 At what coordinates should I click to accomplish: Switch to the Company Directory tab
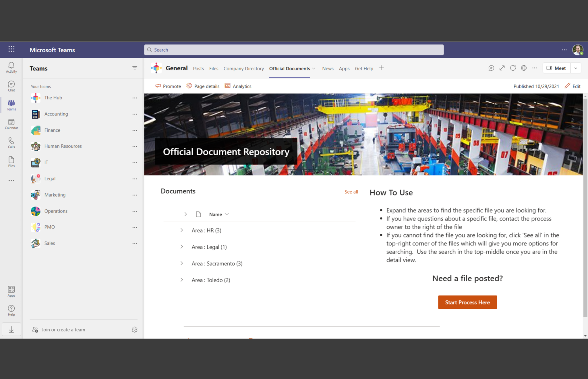[x=243, y=69]
